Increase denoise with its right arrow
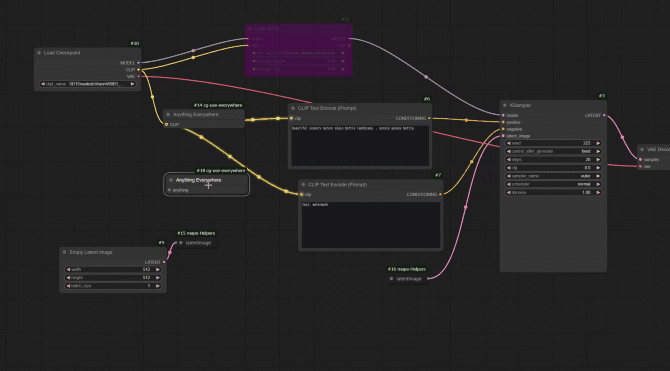This screenshot has width=670, height=371. click(x=598, y=192)
